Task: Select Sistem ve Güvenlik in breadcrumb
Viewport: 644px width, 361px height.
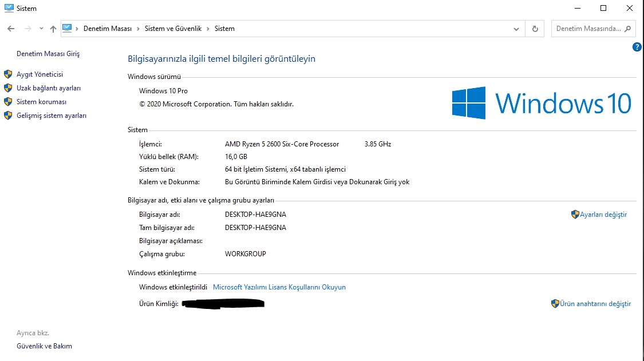Action: pos(173,29)
